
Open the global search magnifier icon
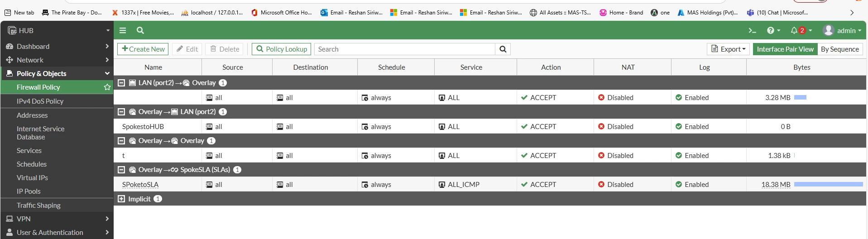pos(140,30)
